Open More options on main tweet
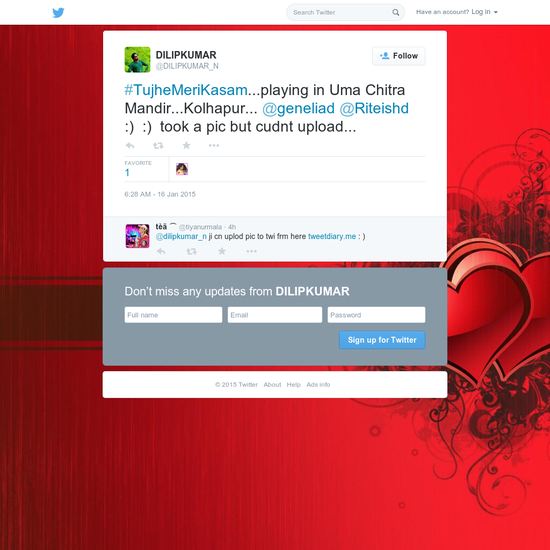550x550 pixels. [214, 145]
